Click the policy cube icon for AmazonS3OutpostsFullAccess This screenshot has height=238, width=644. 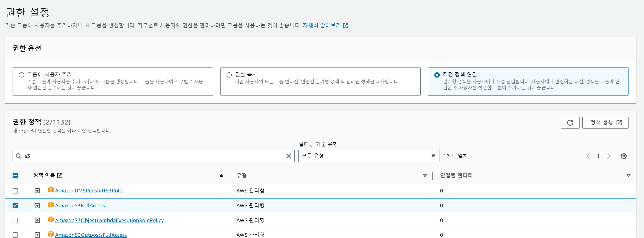[x=51, y=234]
